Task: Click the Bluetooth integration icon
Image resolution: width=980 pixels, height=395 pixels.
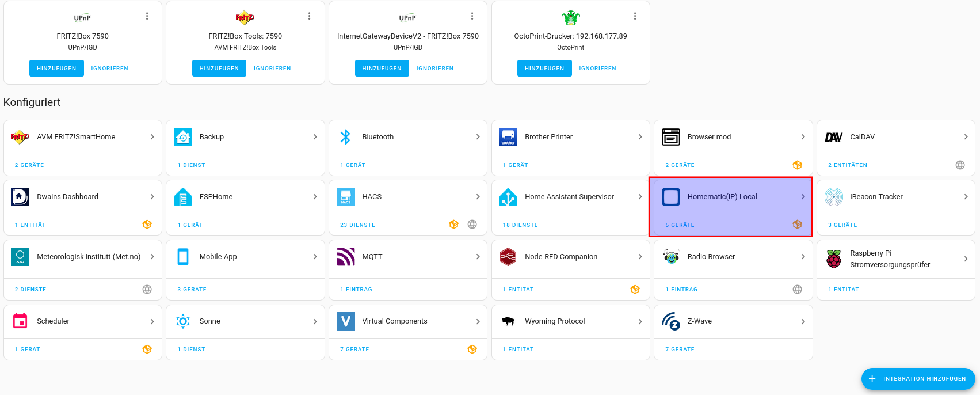Action: click(345, 137)
